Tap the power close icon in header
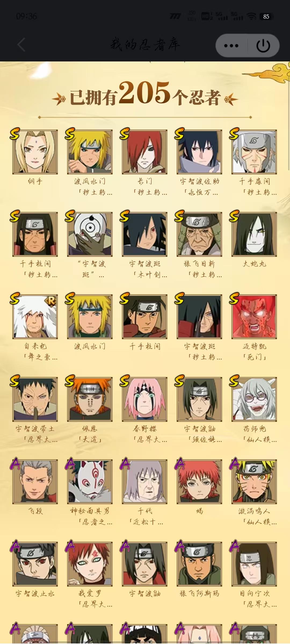The image size is (290, 644). tap(263, 46)
